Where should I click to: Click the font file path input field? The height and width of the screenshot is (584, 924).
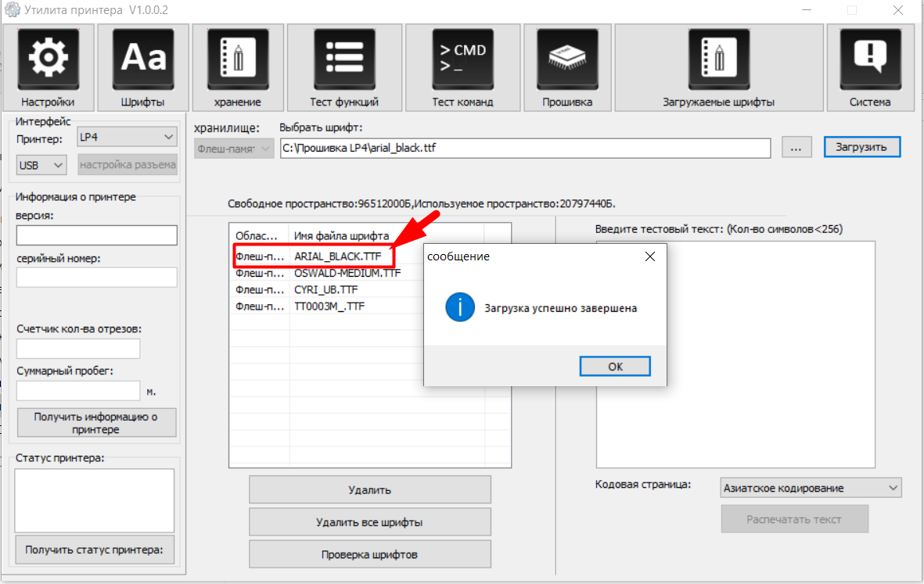[525, 148]
